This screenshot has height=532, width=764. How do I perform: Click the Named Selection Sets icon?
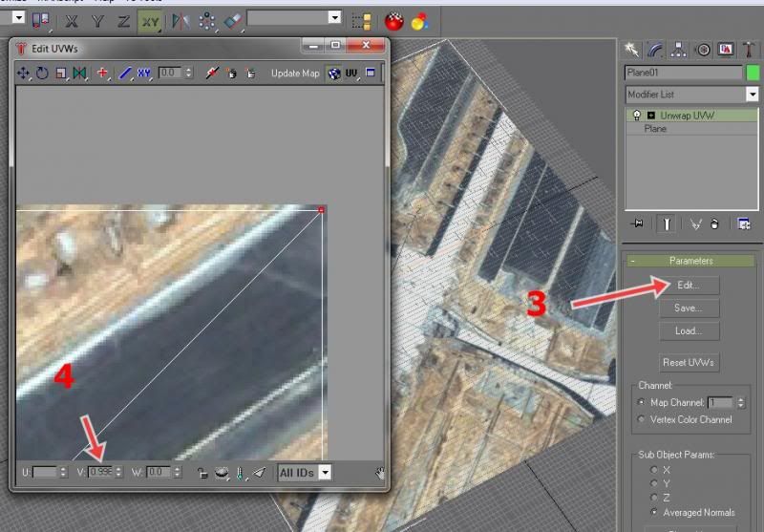point(362,21)
